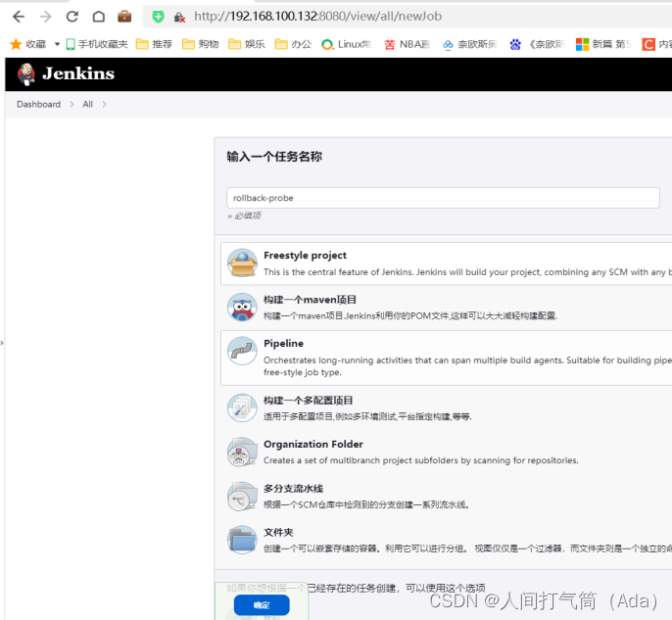Reload the page with the refresh icon
Screen dimensions: 672x620
[72, 17]
